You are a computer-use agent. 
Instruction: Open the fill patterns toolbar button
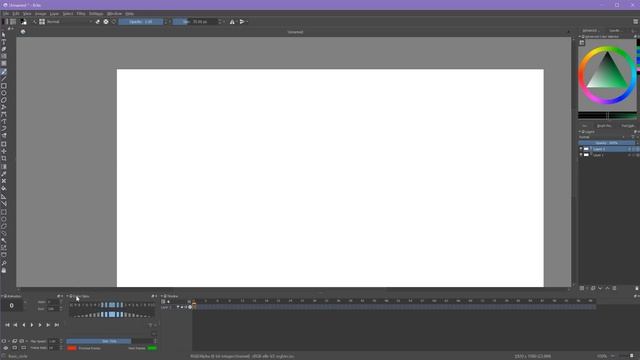13,22
